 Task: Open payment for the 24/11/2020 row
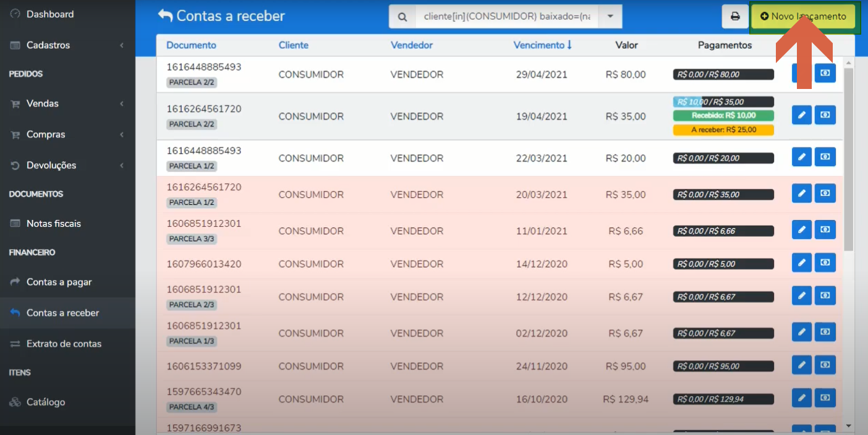(x=825, y=365)
